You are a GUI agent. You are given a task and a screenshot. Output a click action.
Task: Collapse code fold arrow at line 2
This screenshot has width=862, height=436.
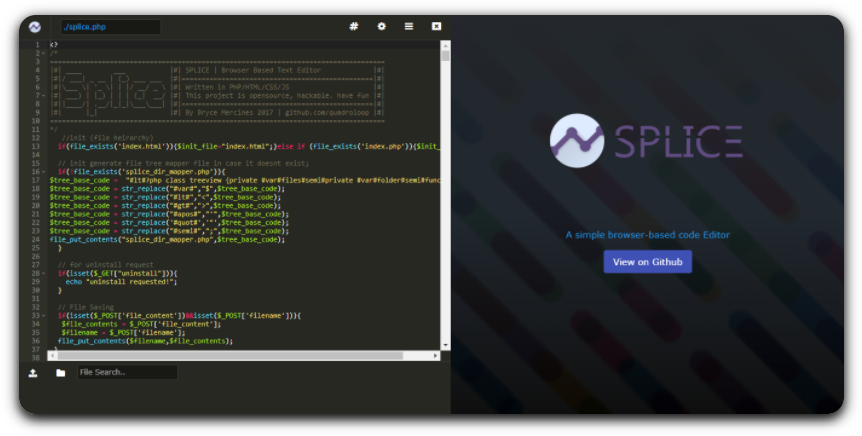click(44, 53)
